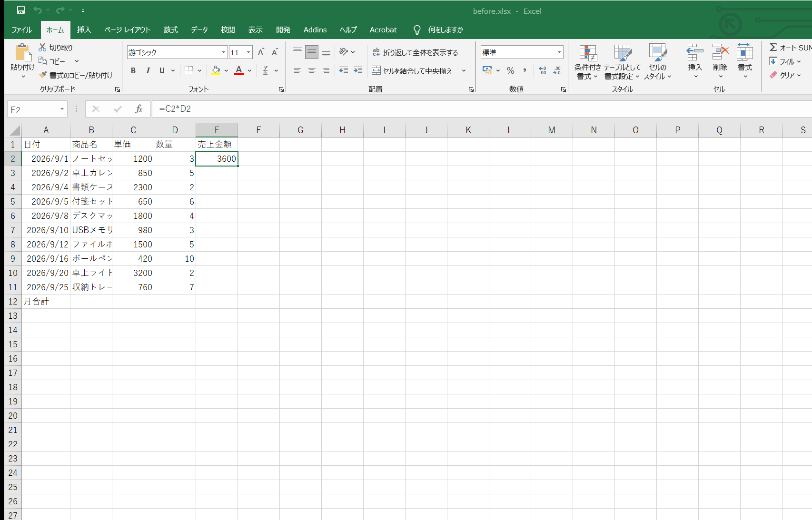Click the fill color paint bucket icon
Screen dimensions: 812x520
pyautogui.click(x=216, y=70)
